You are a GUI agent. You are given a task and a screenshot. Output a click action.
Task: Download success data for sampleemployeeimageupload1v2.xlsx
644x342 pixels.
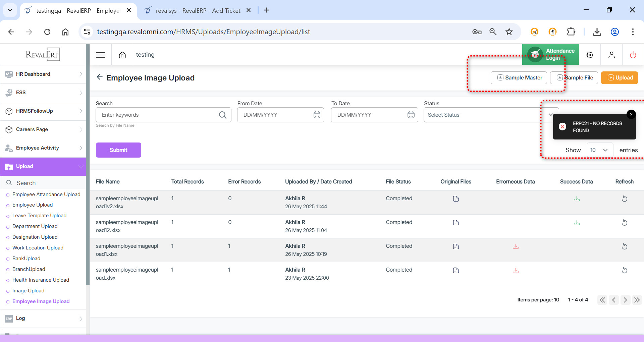(577, 199)
